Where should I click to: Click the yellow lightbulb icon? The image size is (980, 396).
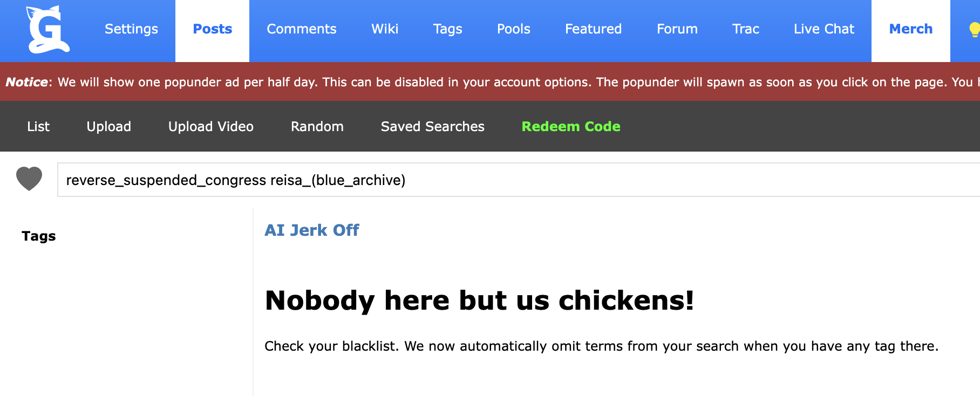coord(975,30)
